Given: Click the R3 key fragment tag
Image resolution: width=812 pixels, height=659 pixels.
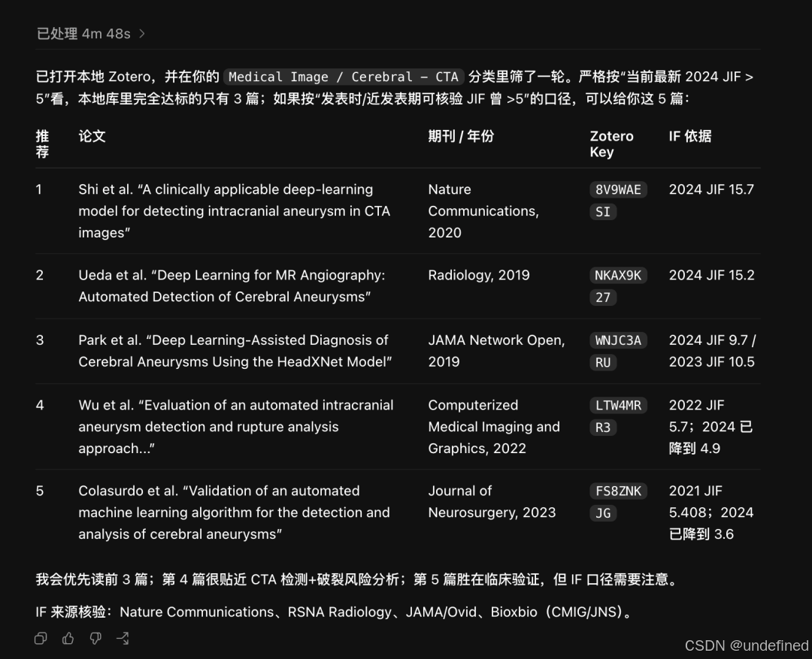Looking at the screenshot, I should tap(603, 428).
